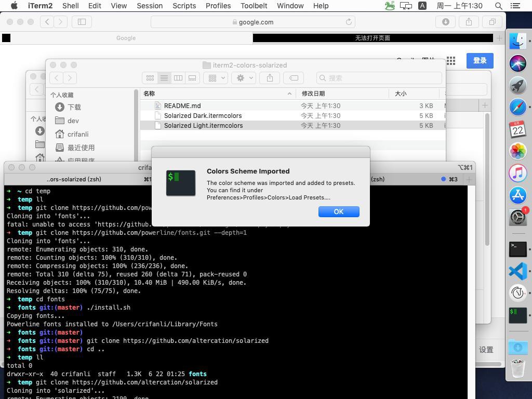This screenshot has width=532, height=399.
Task: Open Safari from the Dock
Action: [518, 107]
